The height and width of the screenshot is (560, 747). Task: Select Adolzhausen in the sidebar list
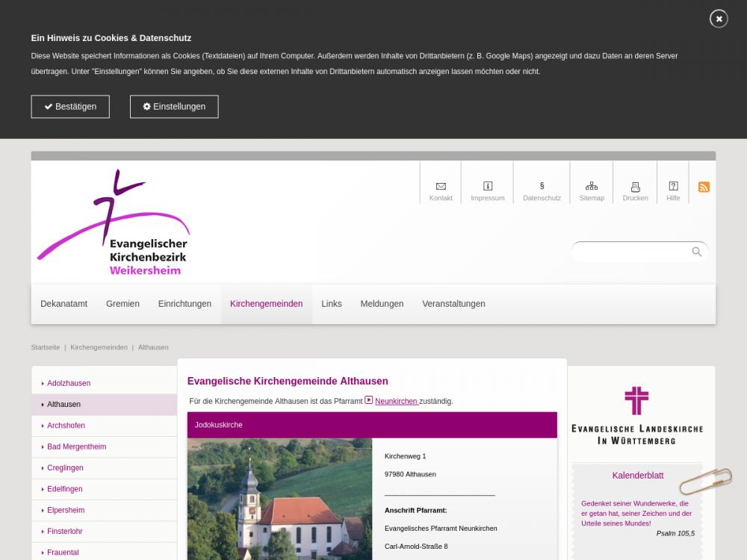click(x=69, y=383)
